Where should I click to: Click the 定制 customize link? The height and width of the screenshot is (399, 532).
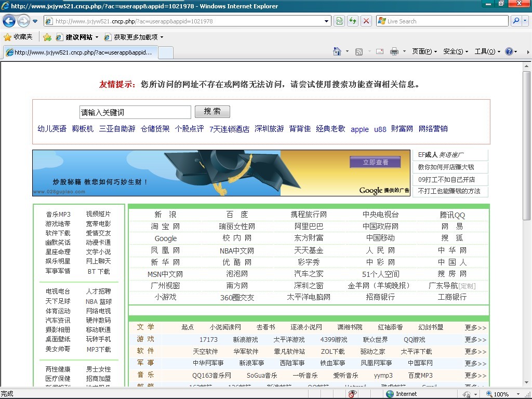click(x=467, y=286)
